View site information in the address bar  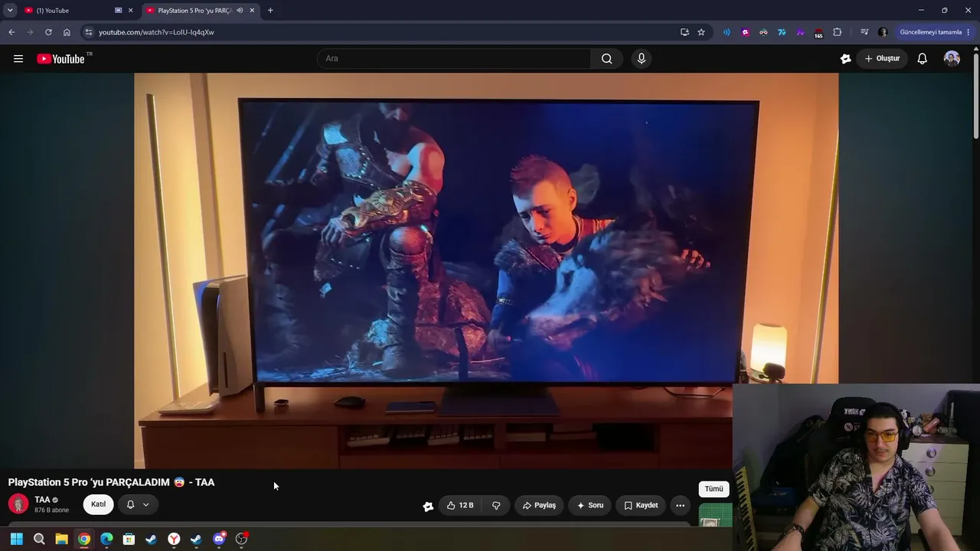coord(89,32)
